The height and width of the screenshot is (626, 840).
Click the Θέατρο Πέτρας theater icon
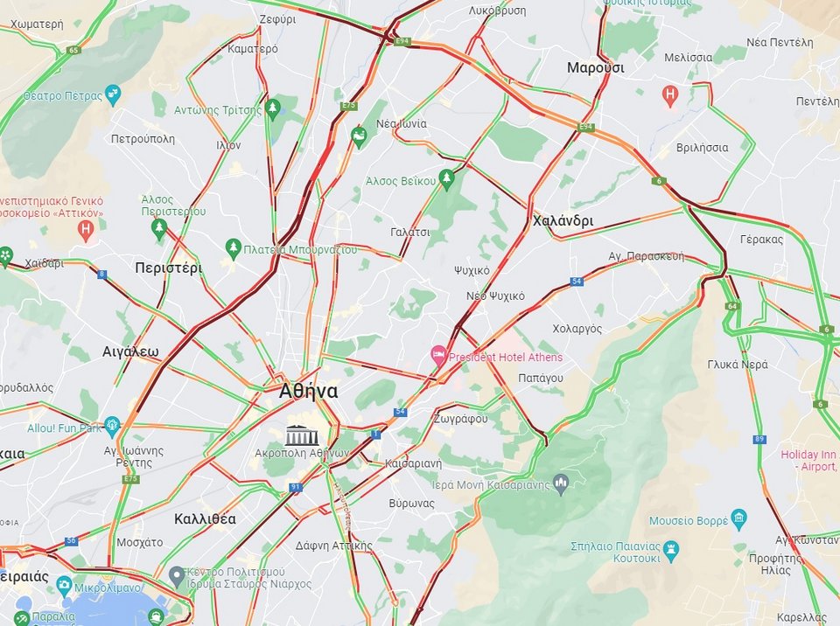click(x=113, y=94)
